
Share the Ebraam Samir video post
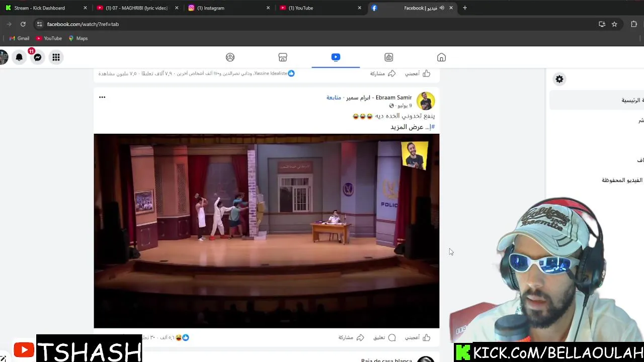[x=351, y=337]
